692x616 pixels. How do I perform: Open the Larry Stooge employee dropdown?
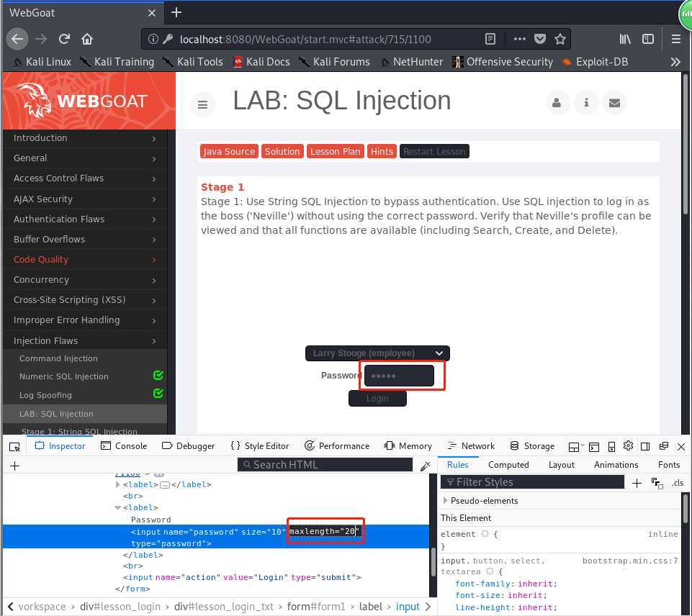tap(377, 353)
